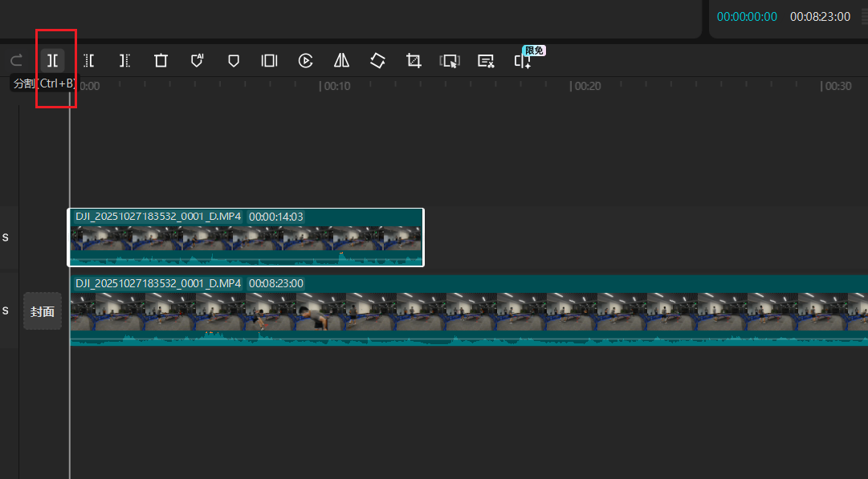Click the grayed-out redo arrow icon
868x479 pixels.
point(16,61)
